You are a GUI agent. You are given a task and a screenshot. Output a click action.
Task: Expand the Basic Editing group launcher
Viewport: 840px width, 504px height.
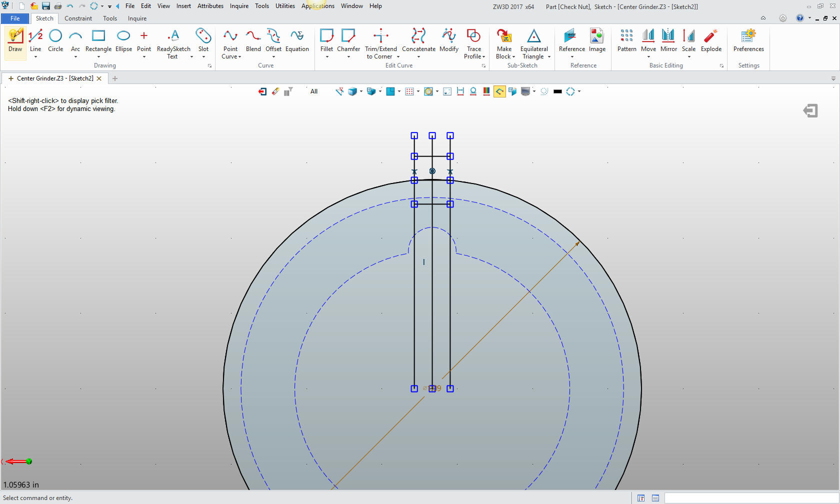pyautogui.click(x=721, y=66)
